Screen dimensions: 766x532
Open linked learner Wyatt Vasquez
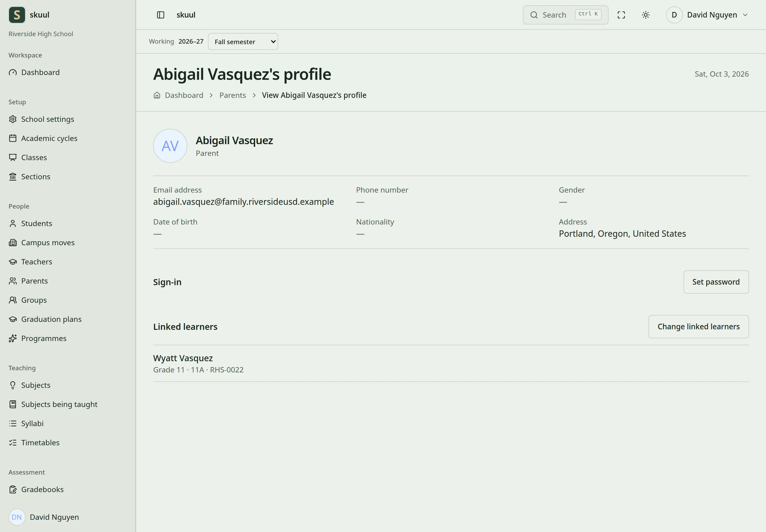point(183,358)
